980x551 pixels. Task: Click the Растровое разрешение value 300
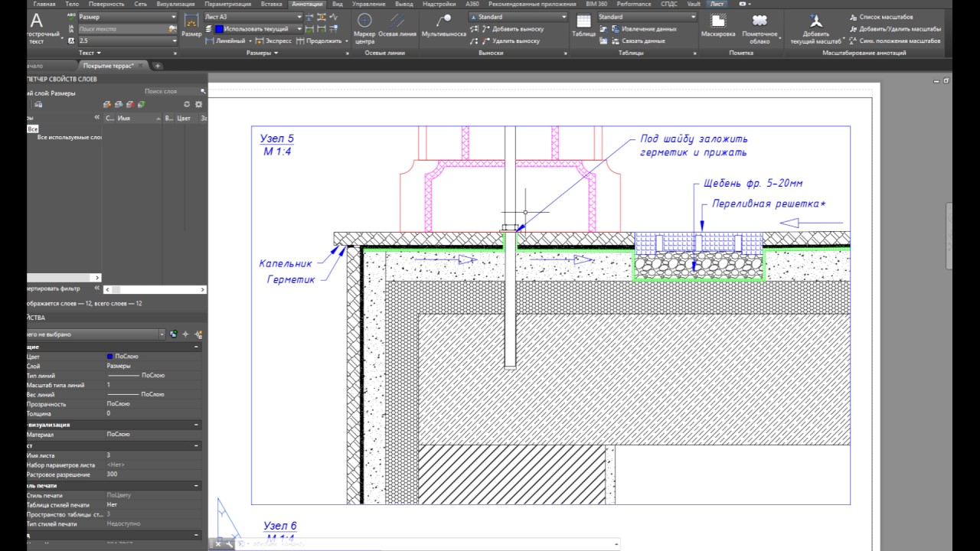tap(113, 474)
